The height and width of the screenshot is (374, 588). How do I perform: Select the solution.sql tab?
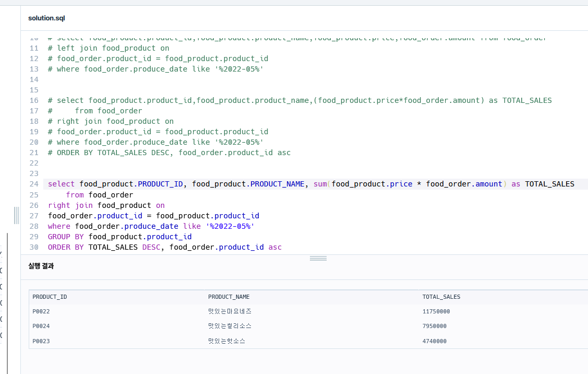click(46, 18)
